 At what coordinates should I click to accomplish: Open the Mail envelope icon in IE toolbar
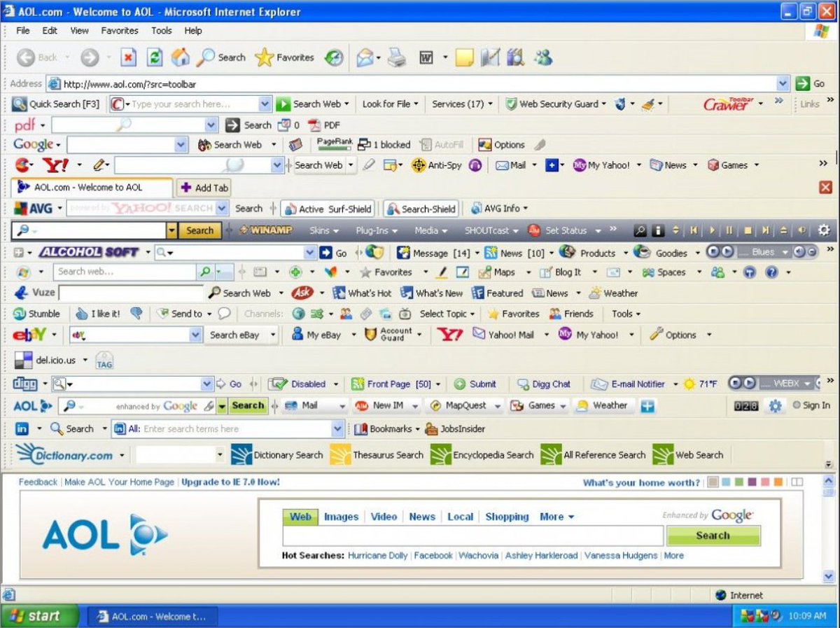click(365, 57)
